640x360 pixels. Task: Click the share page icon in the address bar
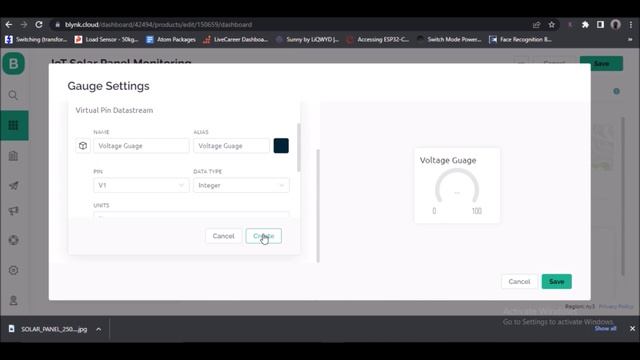click(x=536, y=25)
